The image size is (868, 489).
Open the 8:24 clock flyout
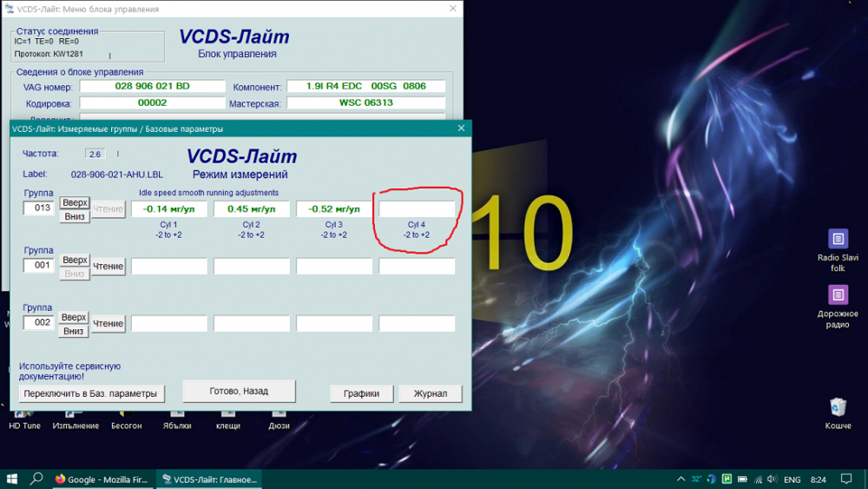(819, 479)
